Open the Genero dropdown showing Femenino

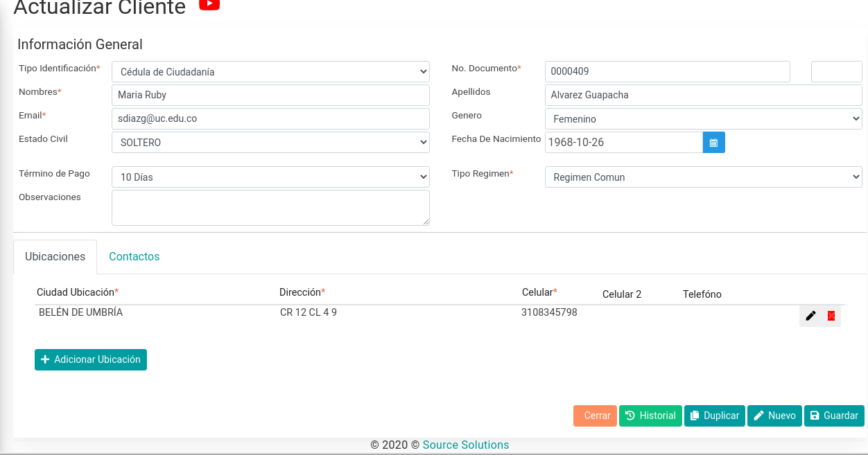(x=703, y=118)
